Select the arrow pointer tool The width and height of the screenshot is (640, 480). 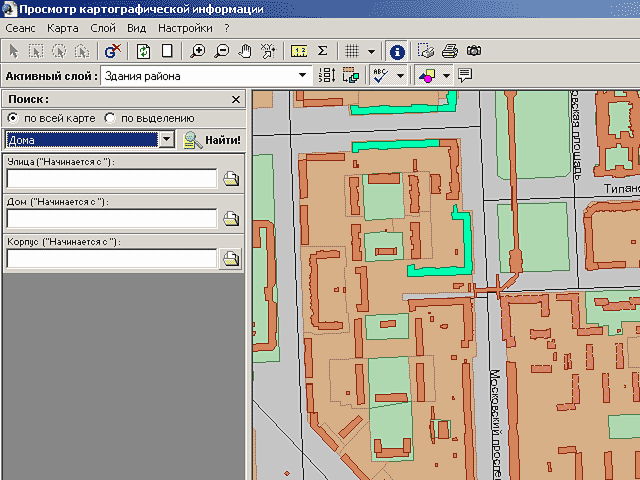14,50
